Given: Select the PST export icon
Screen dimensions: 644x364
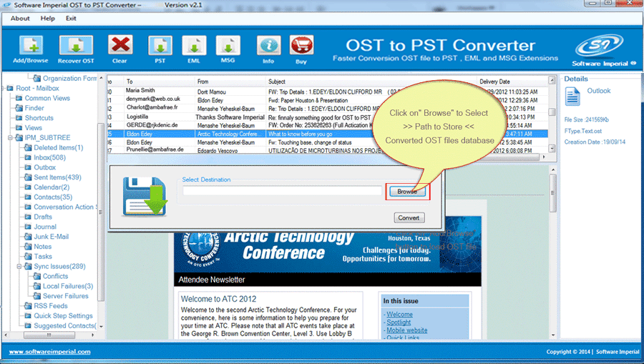Looking at the screenshot, I should pyautogui.click(x=160, y=46).
